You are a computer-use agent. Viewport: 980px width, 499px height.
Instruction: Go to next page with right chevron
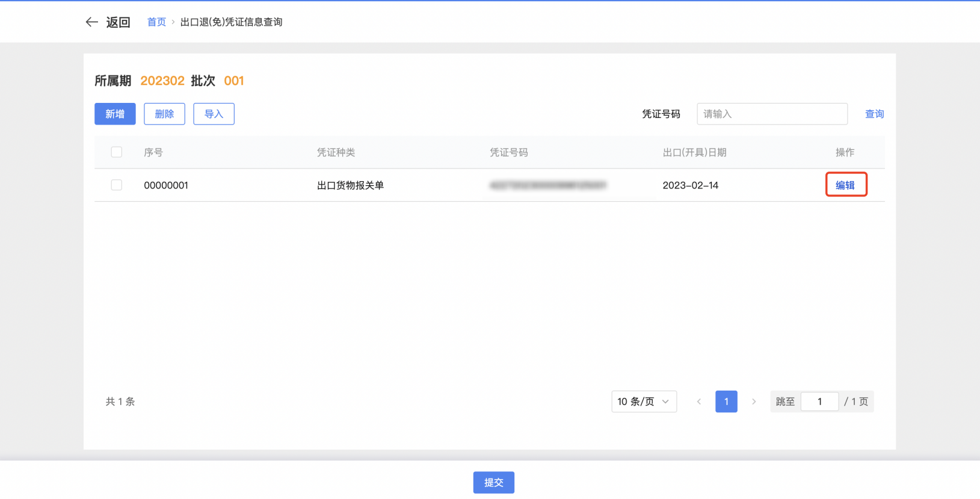pyautogui.click(x=754, y=401)
